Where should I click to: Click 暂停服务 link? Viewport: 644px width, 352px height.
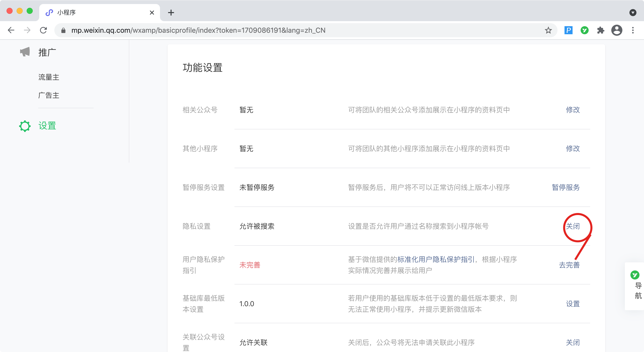pyautogui.click(x=566, y=187)
